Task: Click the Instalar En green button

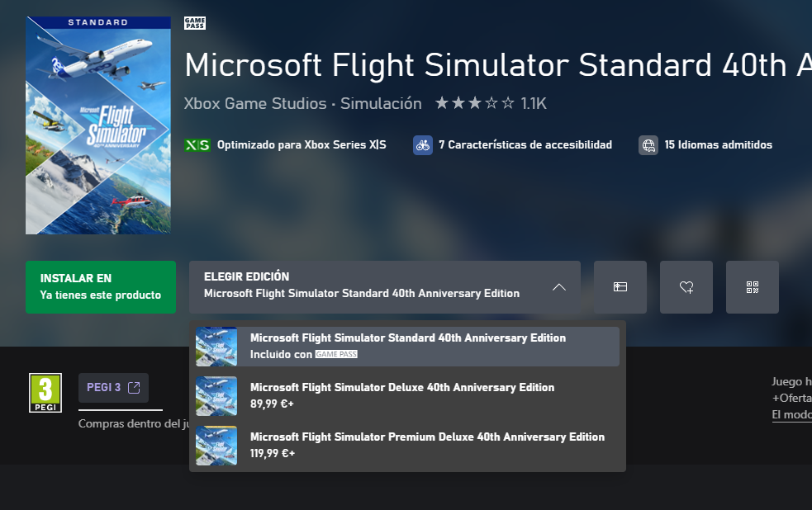Action: click(101, 287)
